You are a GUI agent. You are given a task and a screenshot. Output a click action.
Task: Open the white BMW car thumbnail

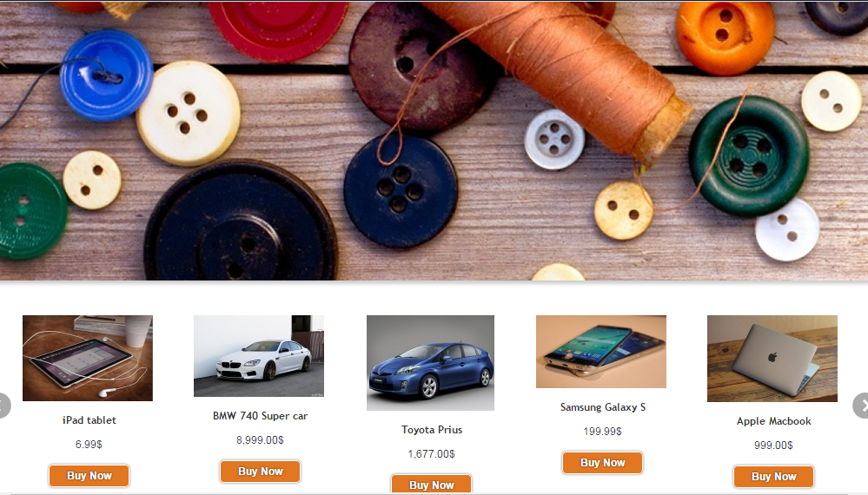coord(259,356)
